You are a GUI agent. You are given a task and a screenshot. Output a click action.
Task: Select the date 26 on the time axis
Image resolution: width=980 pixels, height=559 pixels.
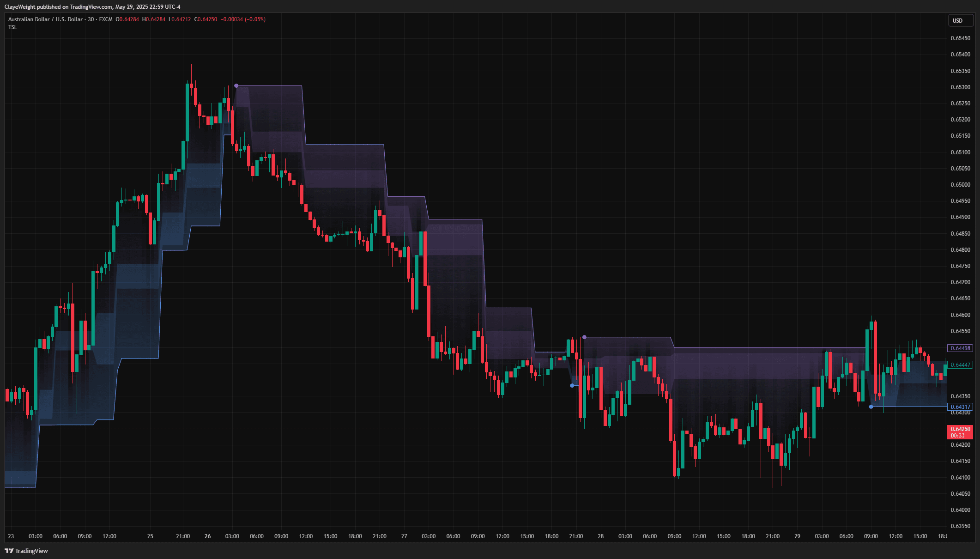207,536
